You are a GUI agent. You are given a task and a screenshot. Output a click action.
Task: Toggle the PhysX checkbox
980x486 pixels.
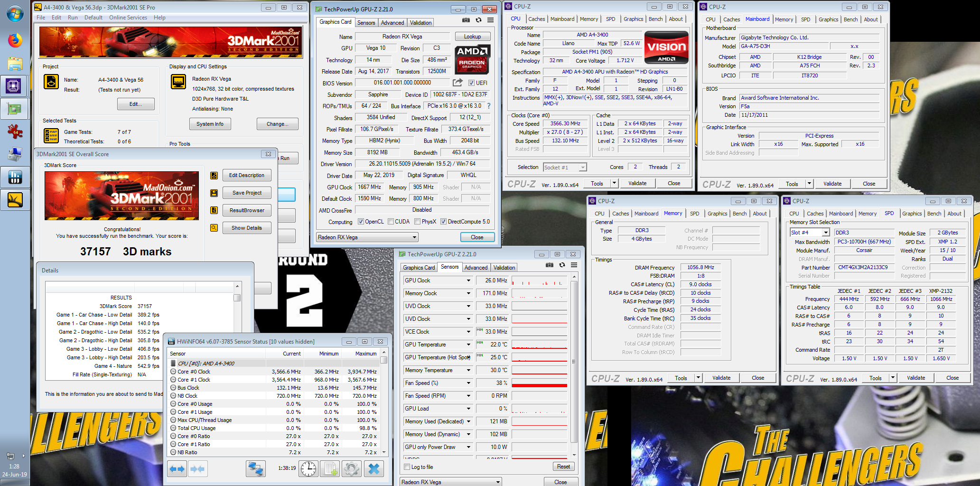418,222
